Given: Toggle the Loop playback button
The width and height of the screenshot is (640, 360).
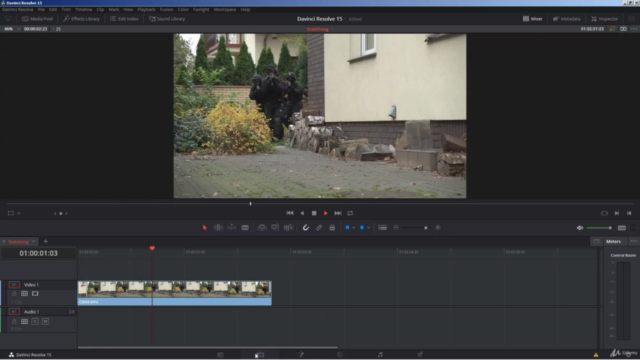Looking at the screenshot, I should (350, 213).
